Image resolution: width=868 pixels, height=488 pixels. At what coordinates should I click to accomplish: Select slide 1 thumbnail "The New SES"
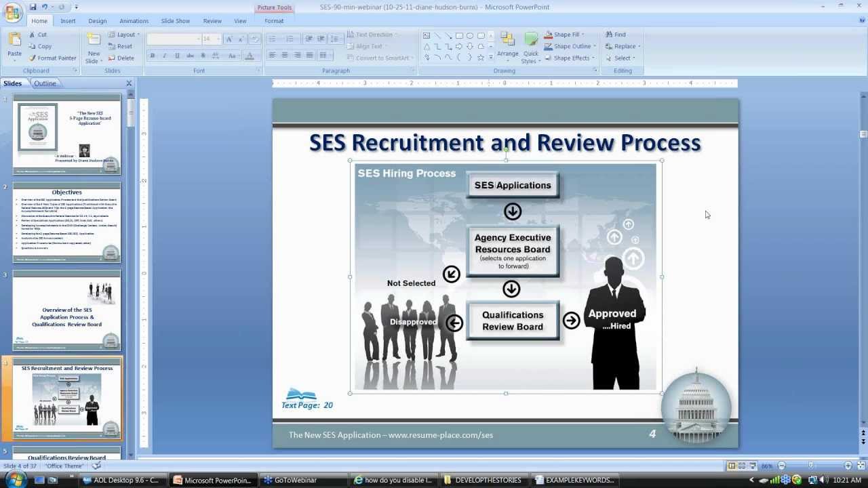click(66, 135)
